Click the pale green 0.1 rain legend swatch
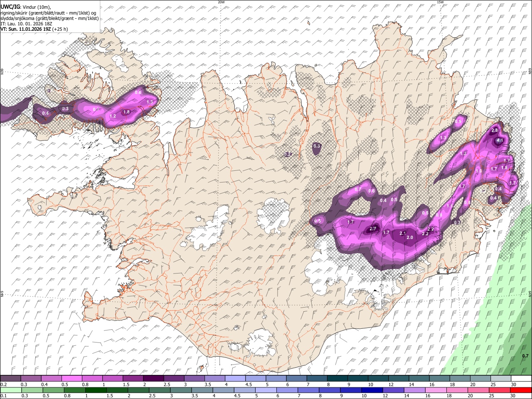 pos(11,390)
